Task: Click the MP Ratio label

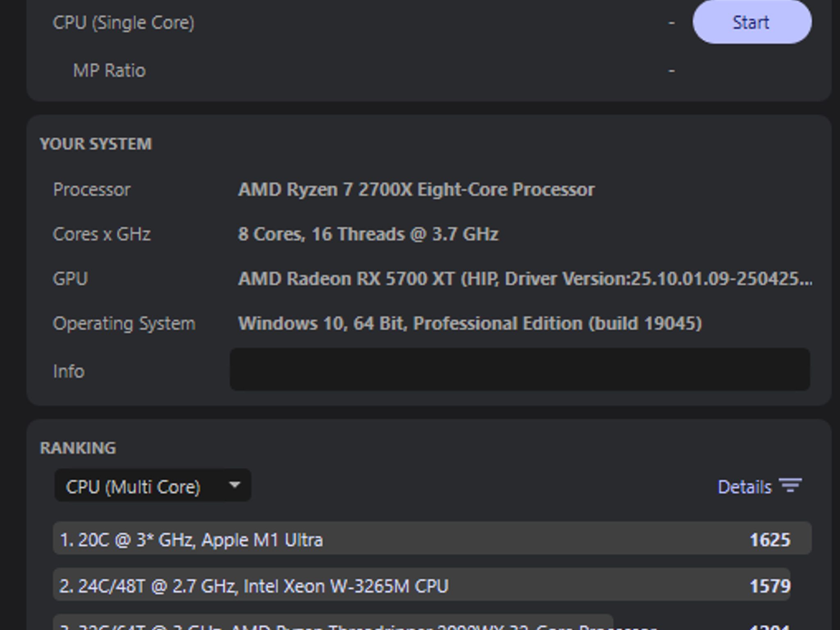Action: tap(109, 71)
